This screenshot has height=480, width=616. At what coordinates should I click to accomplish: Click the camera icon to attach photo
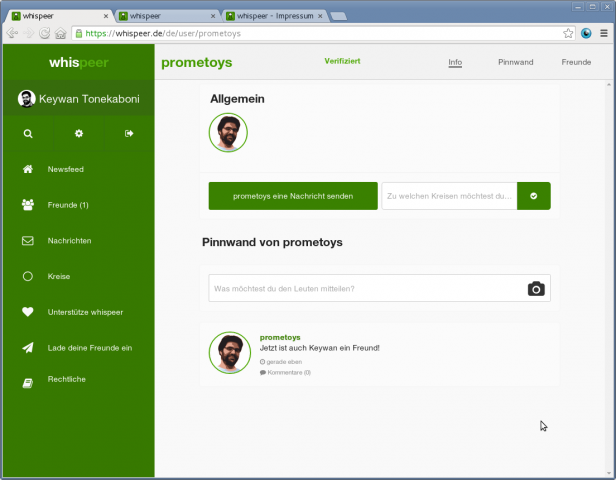tap(536, 288)
